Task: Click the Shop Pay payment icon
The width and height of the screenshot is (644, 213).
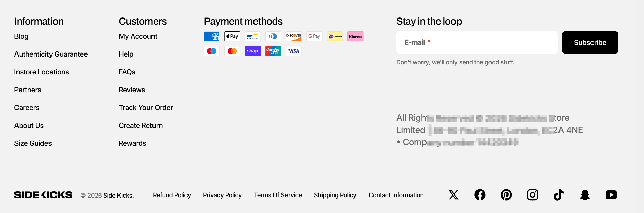Action: tap(252, 51)
